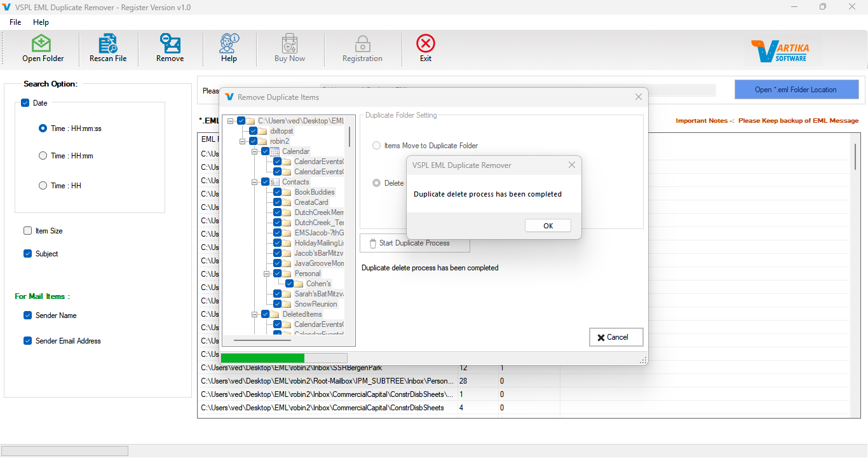This screenshot has height=458, width=868.
Task: Click the red Exit toolbar icon
Action: (x=426, y=44)
